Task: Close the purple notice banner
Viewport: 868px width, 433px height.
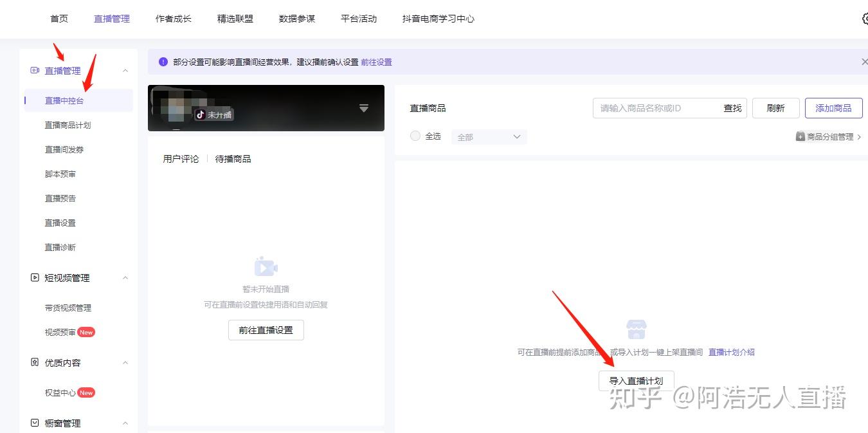Action: [x=863, y=62]
